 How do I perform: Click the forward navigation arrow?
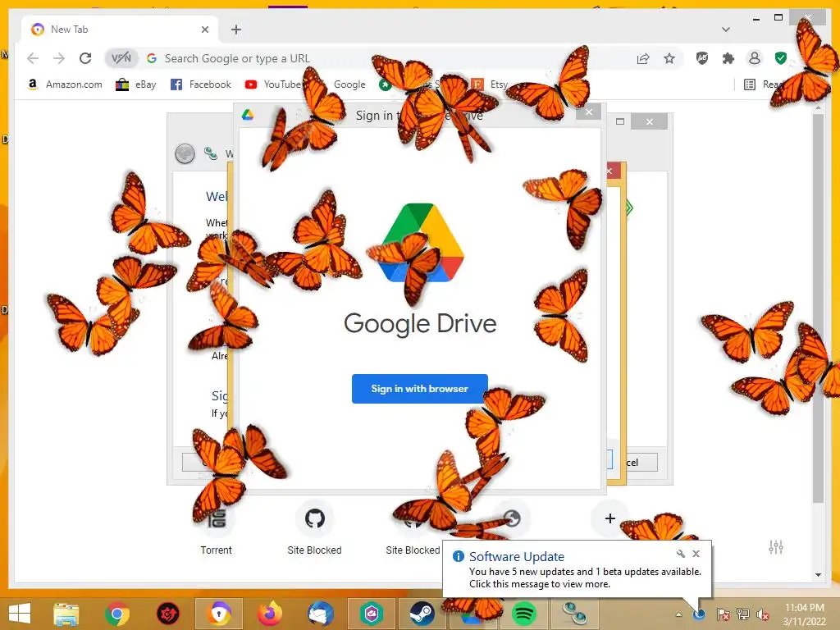(x=59, y=58)
